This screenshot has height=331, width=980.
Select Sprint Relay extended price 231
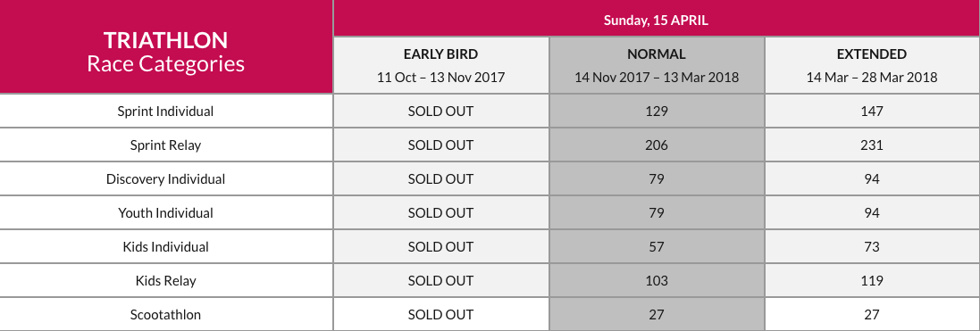click(872, 145)
